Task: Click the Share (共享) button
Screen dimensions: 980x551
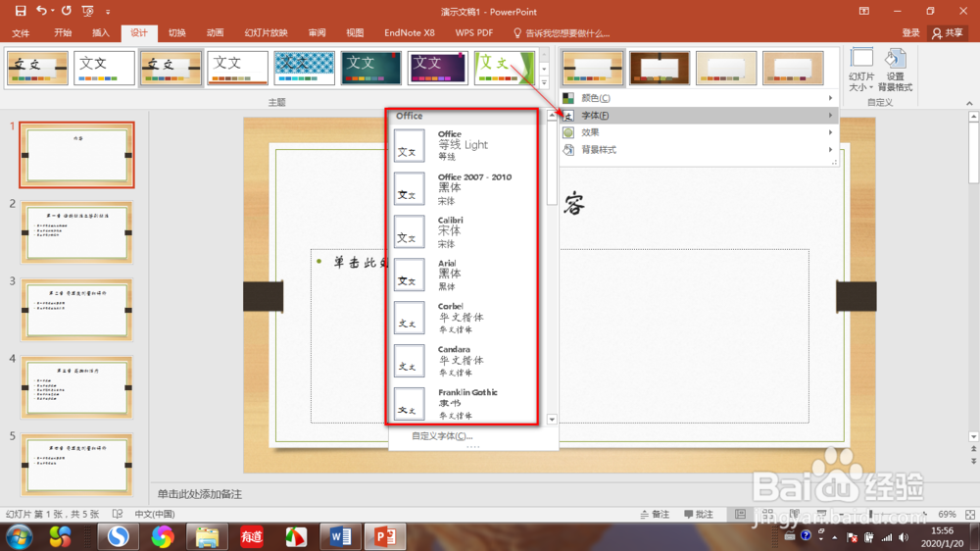Action: coord(948,33)
